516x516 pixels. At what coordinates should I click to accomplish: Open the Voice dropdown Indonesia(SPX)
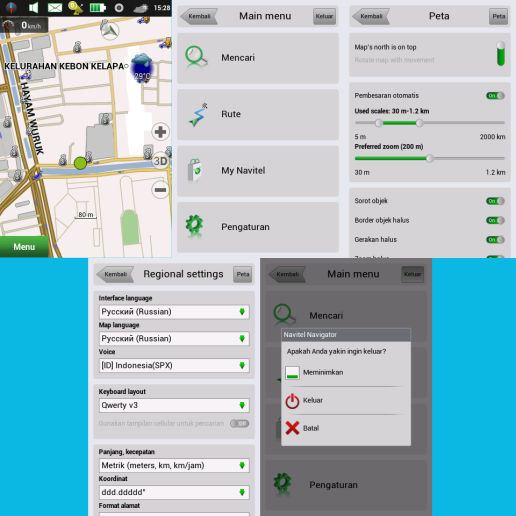click(x=174, y=366)
